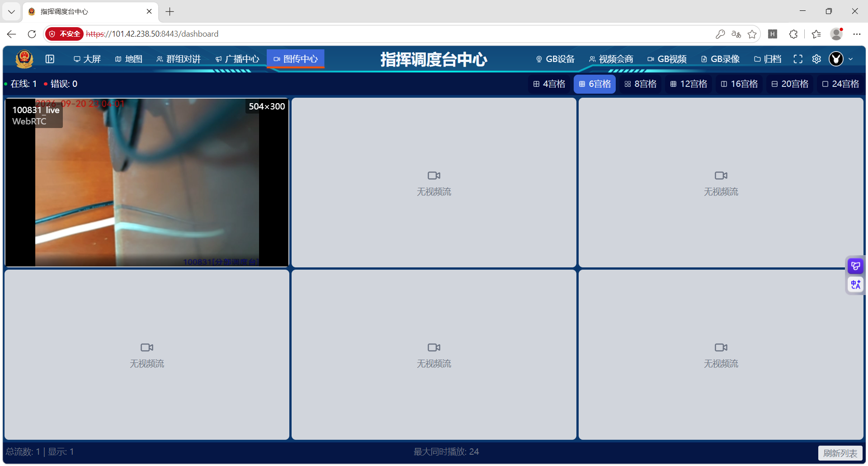
Task: Click the user avatar icon
Action: (x=836, y=59)
